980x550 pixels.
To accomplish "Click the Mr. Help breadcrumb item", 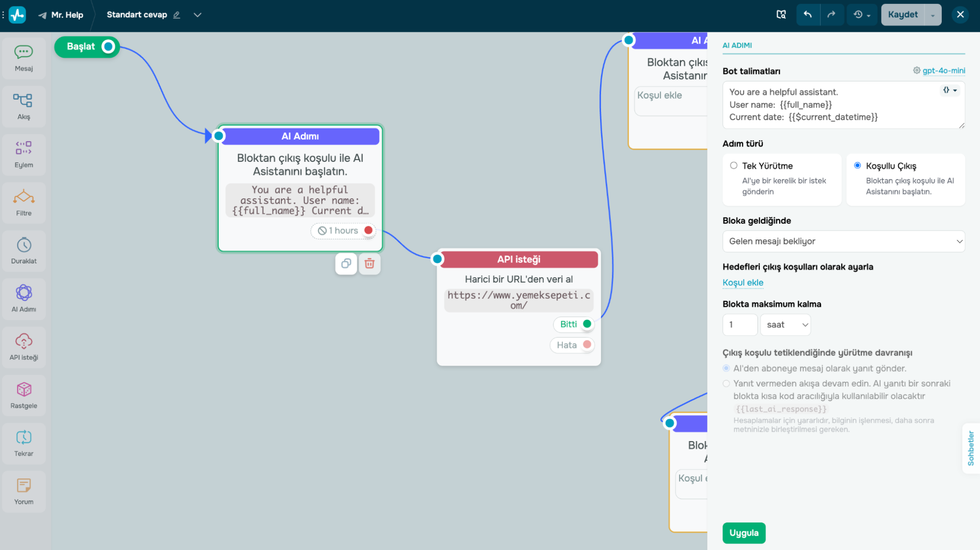I will [67, 15].
